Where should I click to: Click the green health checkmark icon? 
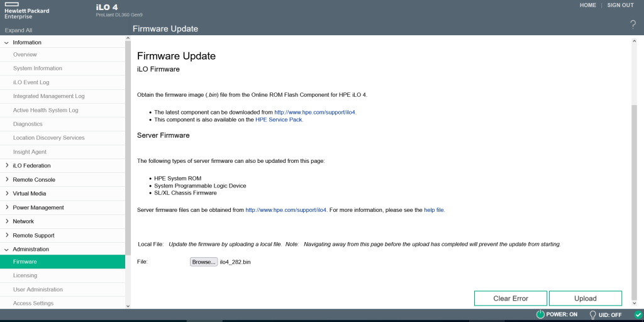(x=638, y=314)
